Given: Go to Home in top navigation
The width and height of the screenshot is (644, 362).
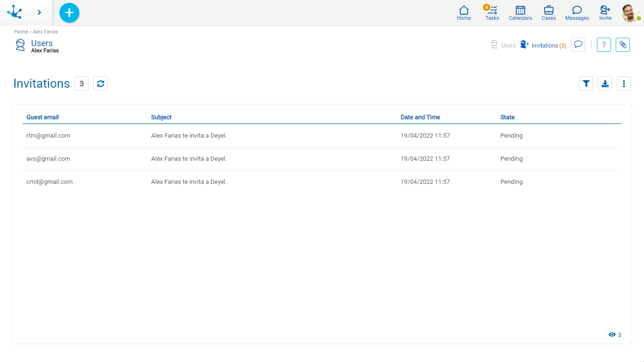Looking at the screenshot, I should click(464, 13).
